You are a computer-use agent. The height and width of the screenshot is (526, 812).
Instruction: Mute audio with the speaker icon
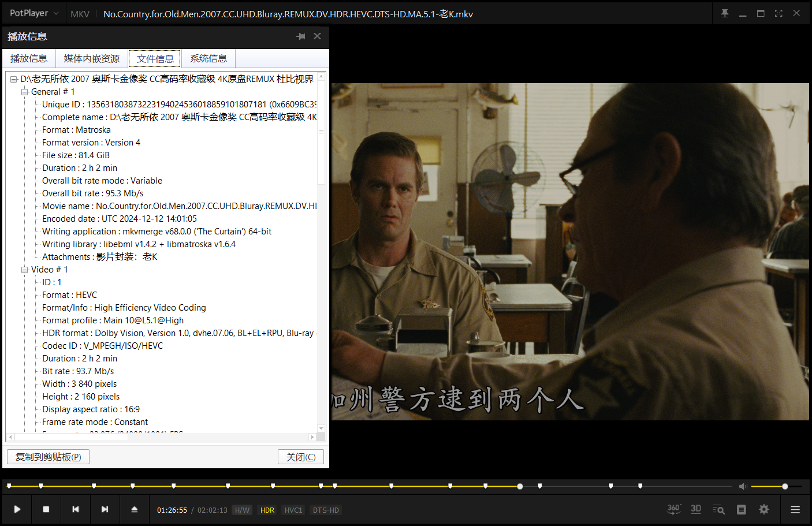[x=743, y=487]
